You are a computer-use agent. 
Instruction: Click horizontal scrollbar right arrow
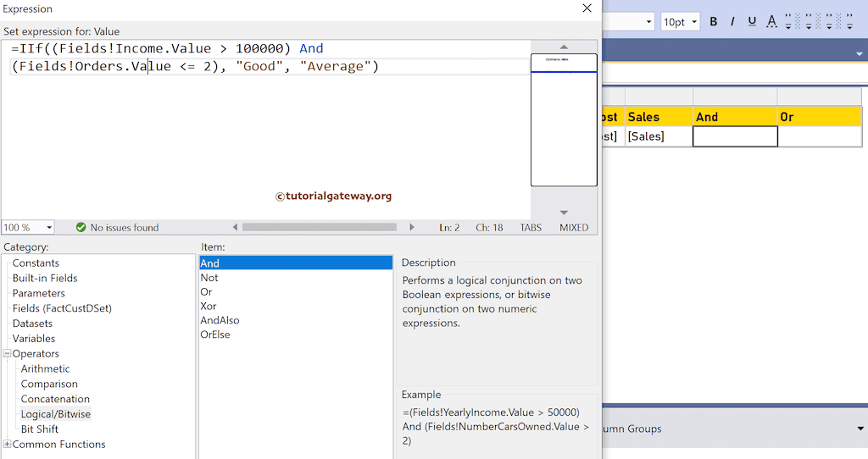[412, 228]
